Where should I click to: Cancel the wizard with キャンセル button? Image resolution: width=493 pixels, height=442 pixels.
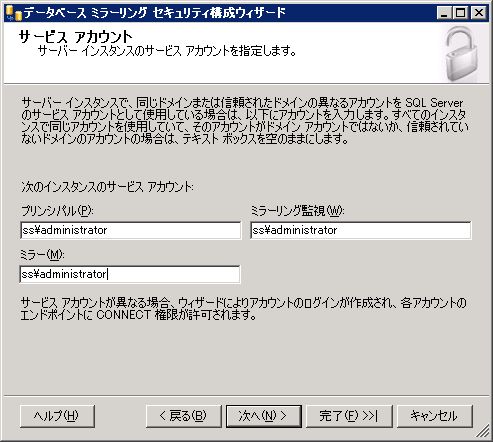point(435,416)
